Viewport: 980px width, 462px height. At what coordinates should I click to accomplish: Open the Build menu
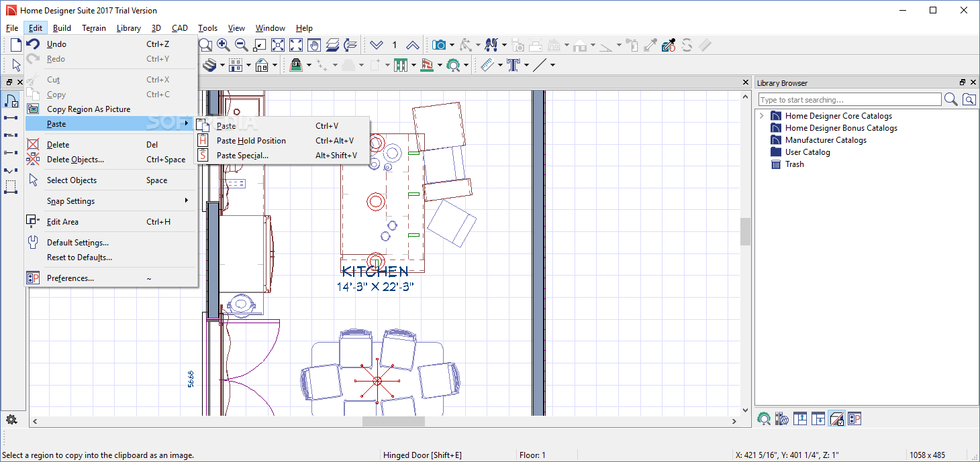(62, 28)
